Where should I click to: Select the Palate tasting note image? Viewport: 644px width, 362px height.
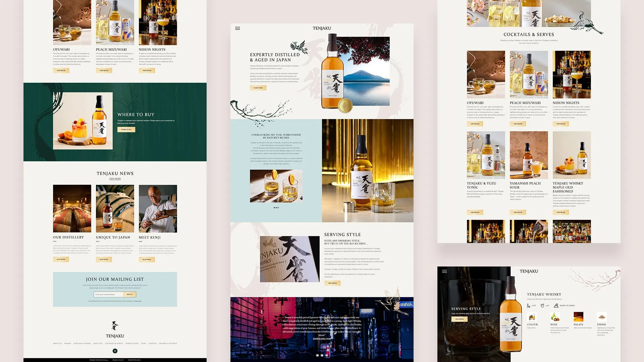click(579, 317)
